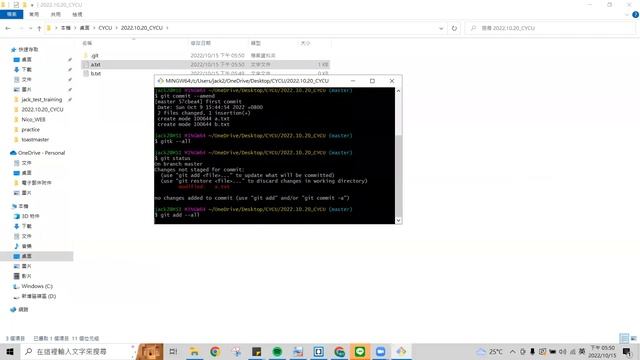Open the 檢視 ribbon tab
The image size is (640, 360).
(x=77, y=14)
